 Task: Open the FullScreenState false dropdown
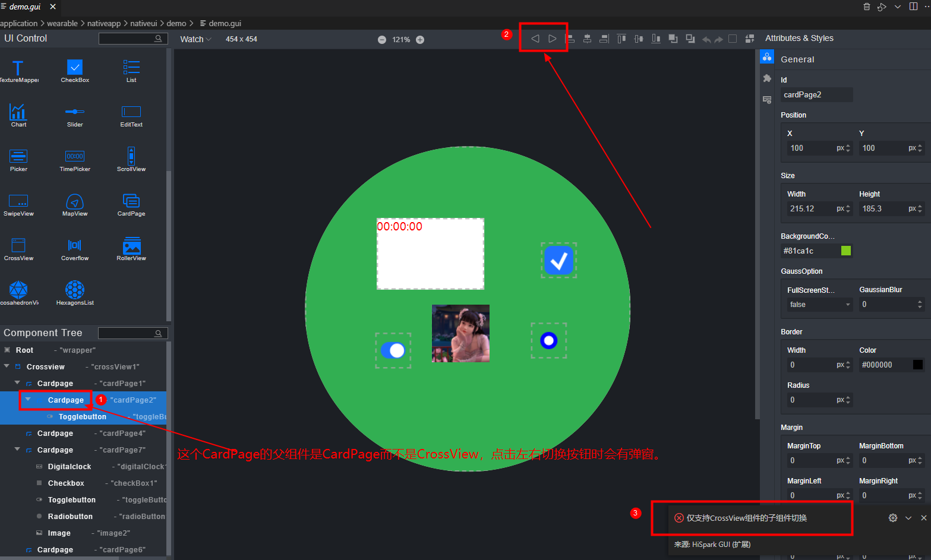pyautogui.click(x=819, y=305)
